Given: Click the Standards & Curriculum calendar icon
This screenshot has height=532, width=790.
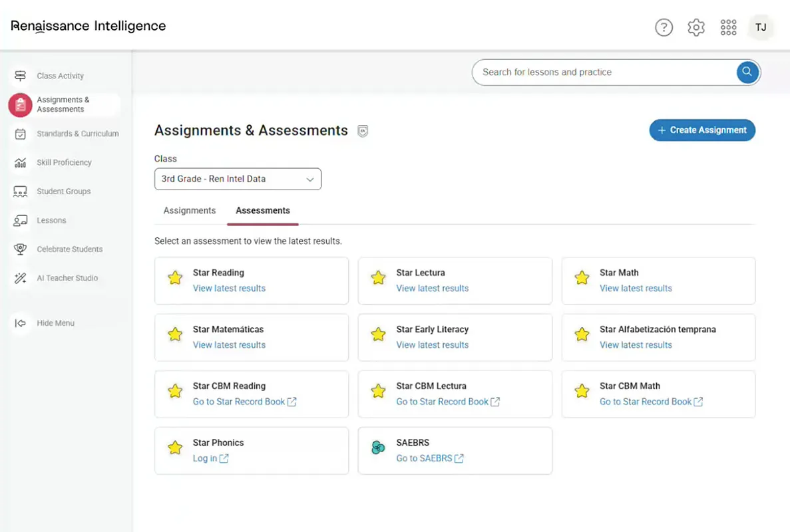Looking at the screenshot, I should [x=20, y=134].
